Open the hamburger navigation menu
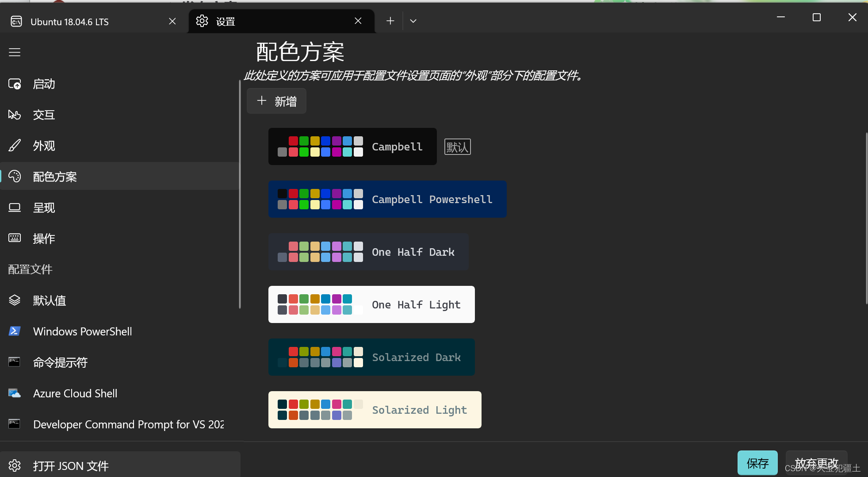 pyautogui.click(x=15, y=52)
